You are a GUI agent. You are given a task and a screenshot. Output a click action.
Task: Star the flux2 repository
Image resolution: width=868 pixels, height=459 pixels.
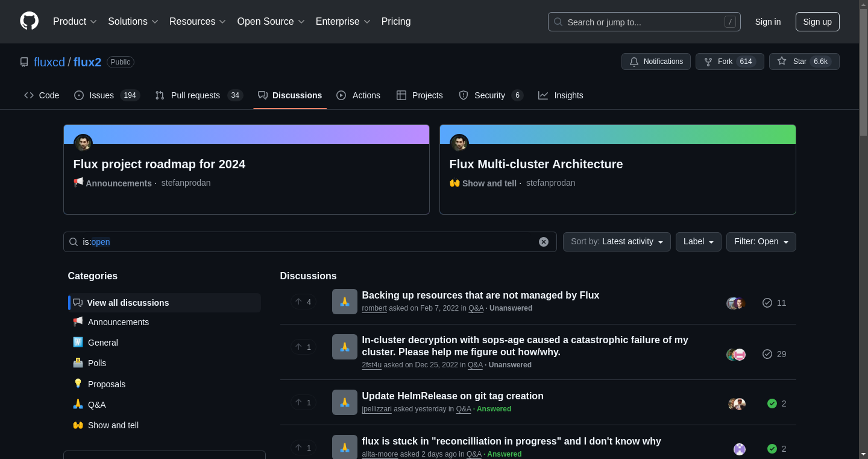pyautogui.click(x=804, y=62)
